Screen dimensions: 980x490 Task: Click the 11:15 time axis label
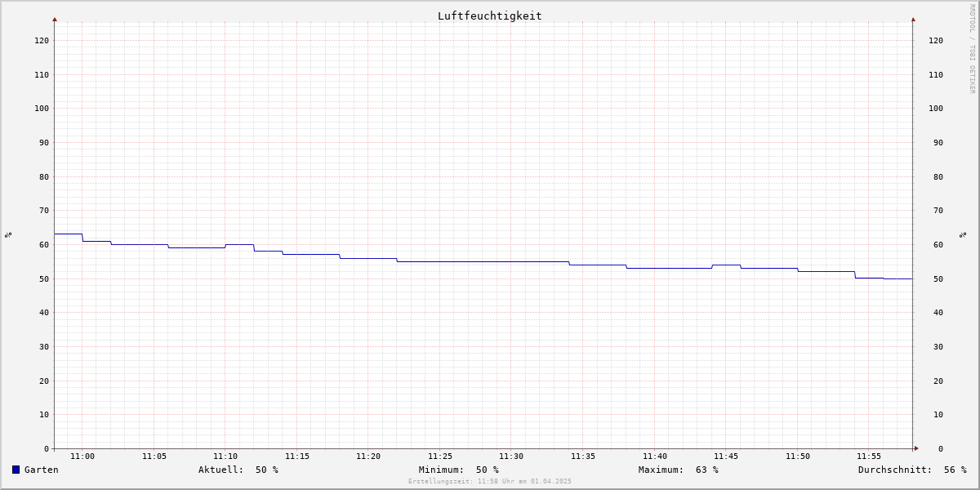point(297,457)
